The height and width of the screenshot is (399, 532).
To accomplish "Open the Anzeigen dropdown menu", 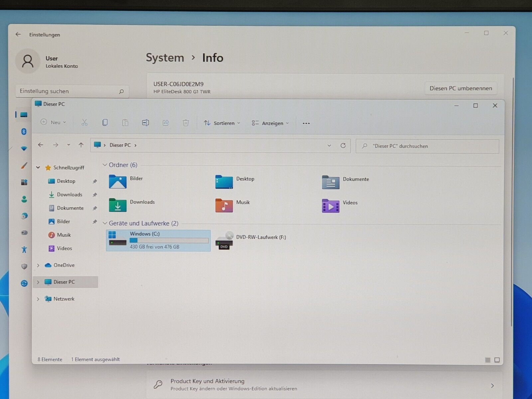I will (270, 123).
